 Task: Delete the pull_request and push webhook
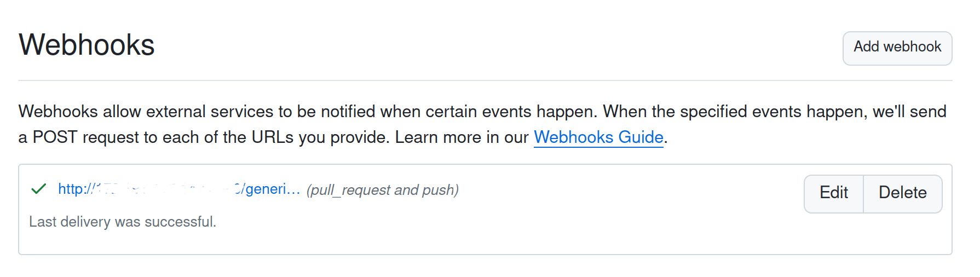tap(903, 193)
